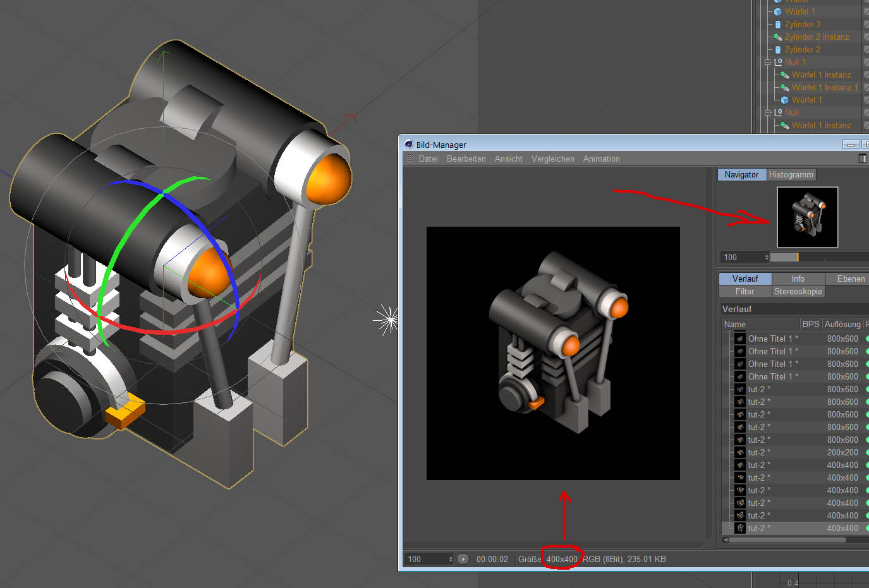
Task: Click the RGB (8Bit), 235.01 KB text
Action: coord(624,559)
